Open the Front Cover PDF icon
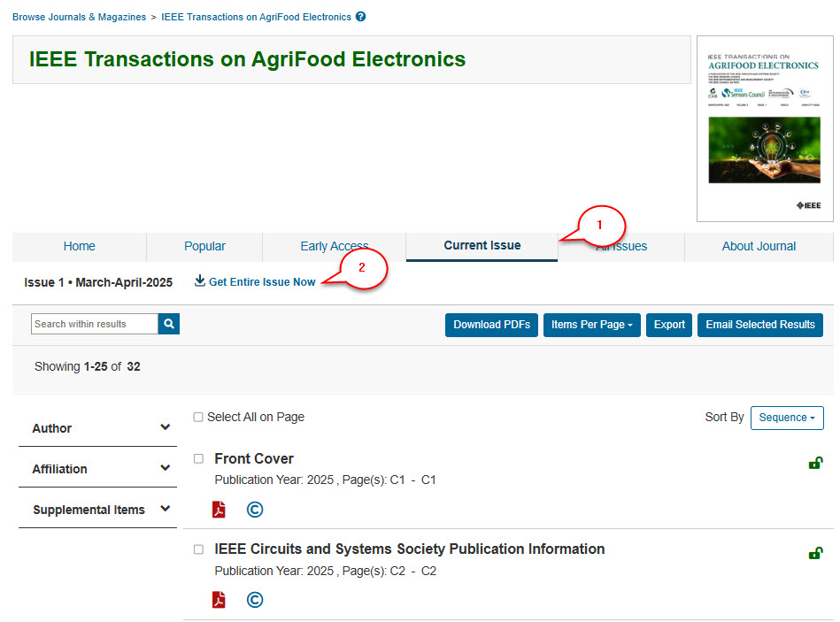Screen dimensions: 840x622 219,510
